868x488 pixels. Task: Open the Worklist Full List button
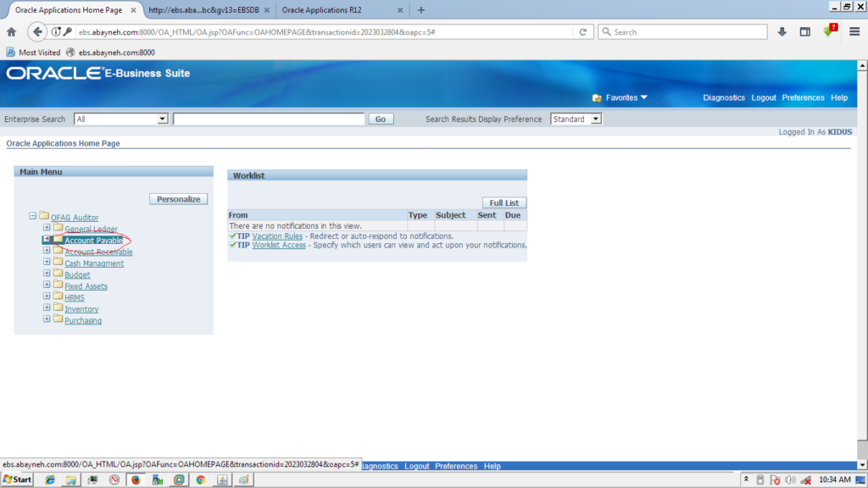pos(504,202)
